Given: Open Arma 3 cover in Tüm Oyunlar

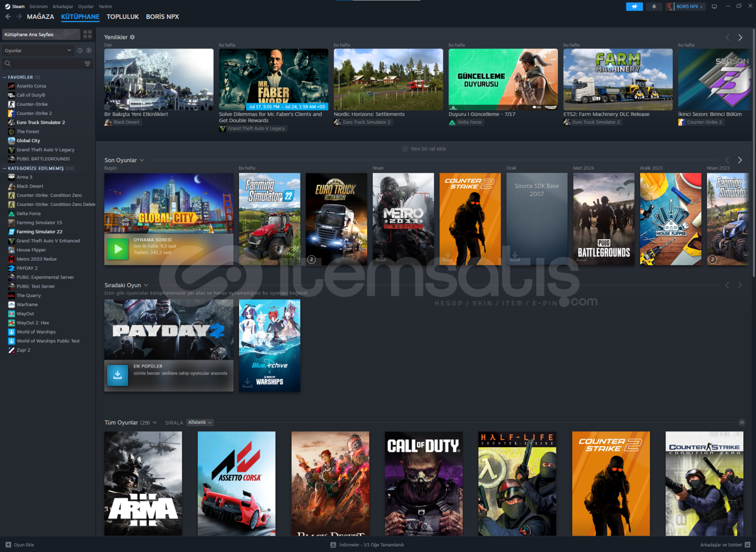Looking at the screenshot, I should 143,484.
